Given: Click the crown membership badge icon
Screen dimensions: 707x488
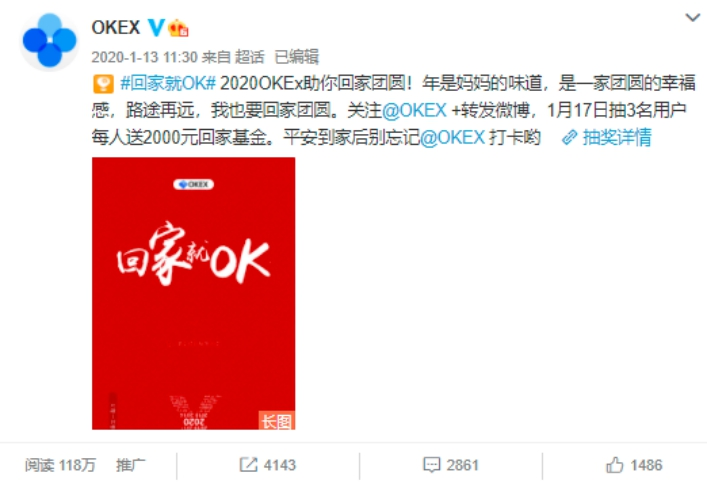Looking at the screenshot, I should pyautogui.click(x=178, y=28).
